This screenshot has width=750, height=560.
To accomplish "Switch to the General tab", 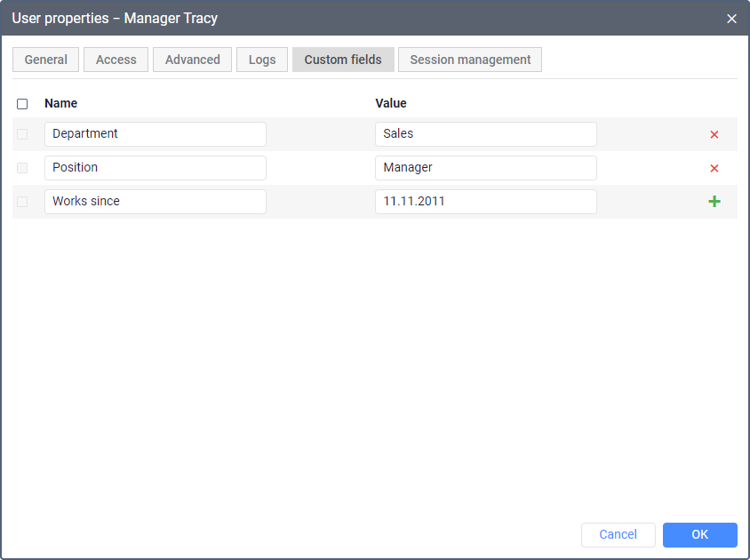I will pos(46,60).
